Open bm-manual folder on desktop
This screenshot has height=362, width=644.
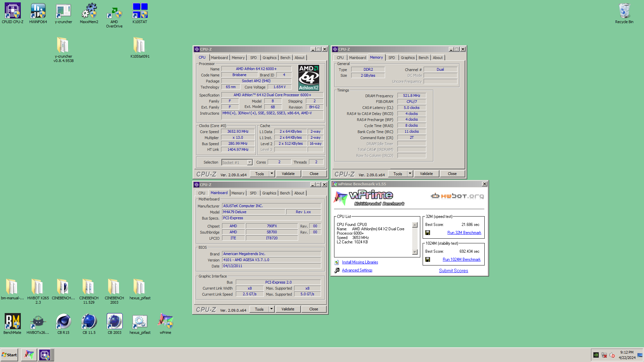point(12,289)
